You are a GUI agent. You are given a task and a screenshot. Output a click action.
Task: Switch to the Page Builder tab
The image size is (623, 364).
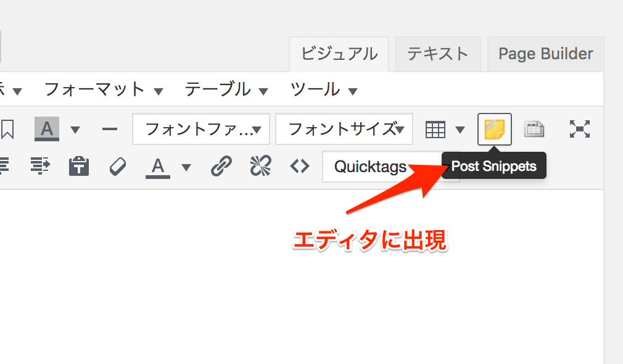(545, 54)
